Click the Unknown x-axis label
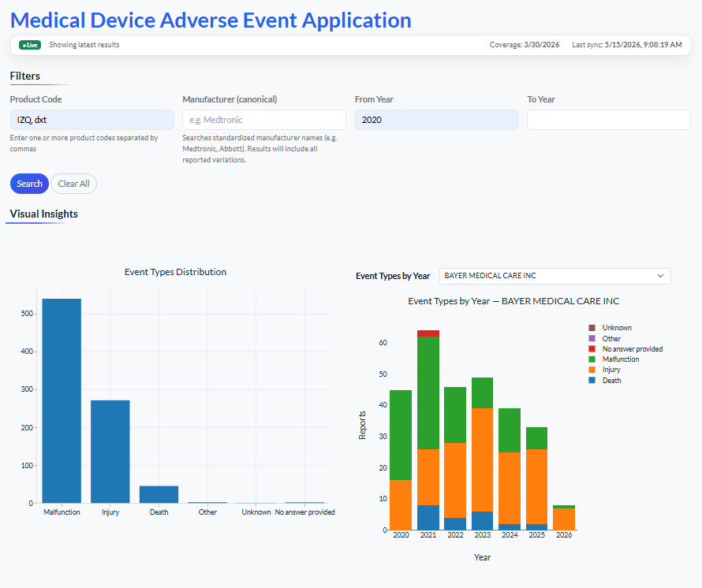Screen dimensions: 702x588 point(256,512)
